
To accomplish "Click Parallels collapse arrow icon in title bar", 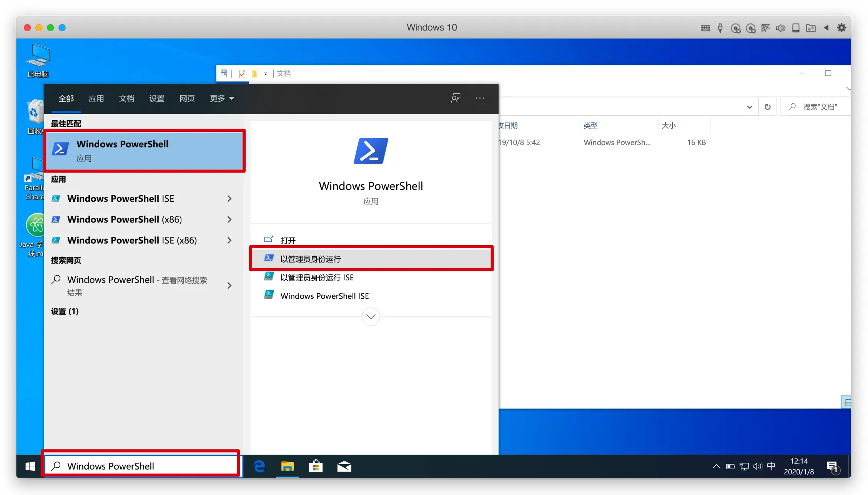I will pyautogui.click(x=826, y=28).
